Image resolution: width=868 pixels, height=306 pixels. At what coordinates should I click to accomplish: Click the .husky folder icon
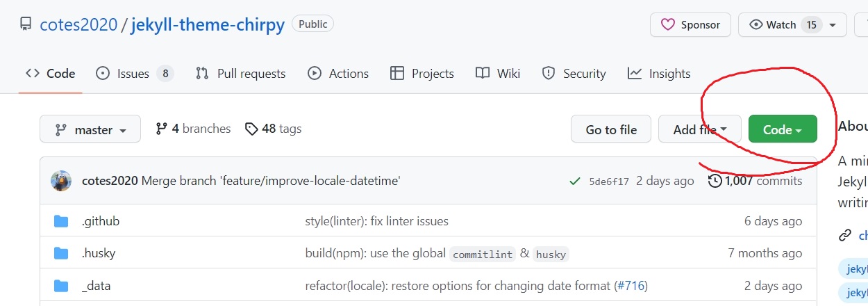(61, 253)
